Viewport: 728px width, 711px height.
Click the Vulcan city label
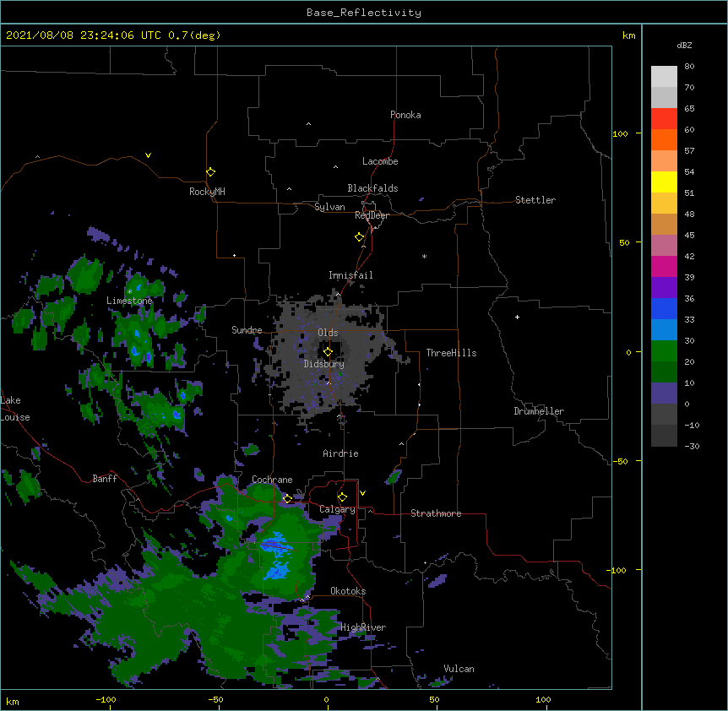click(459, 669)
